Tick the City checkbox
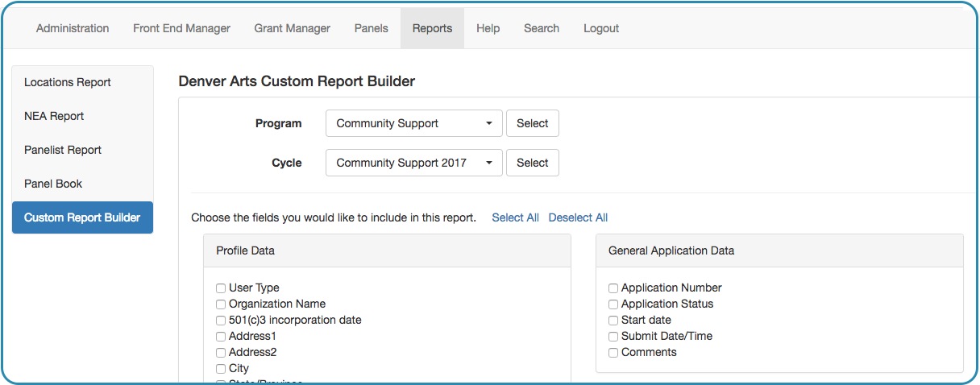Viewport: 980px width, 385px height. click(x=221, y=369)
